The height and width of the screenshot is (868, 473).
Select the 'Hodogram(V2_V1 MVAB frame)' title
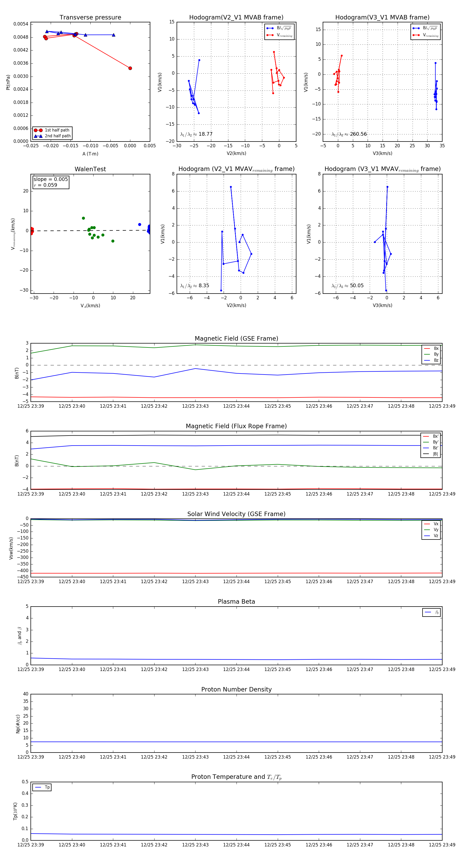[x=236, y=18]
